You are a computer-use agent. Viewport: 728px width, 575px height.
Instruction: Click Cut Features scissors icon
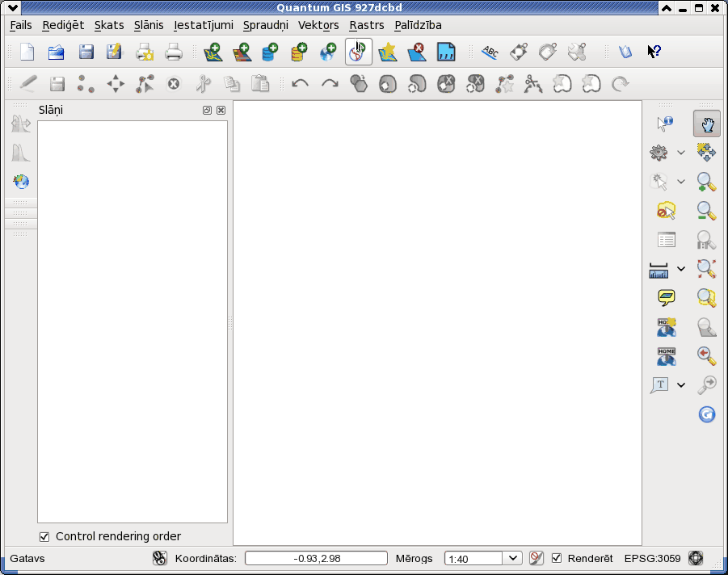(203, 84)
